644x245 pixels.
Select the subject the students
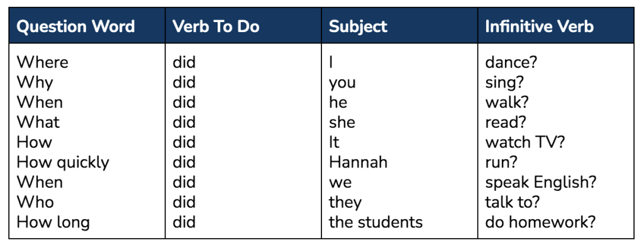pyautogui.click(x=376, y=222)
